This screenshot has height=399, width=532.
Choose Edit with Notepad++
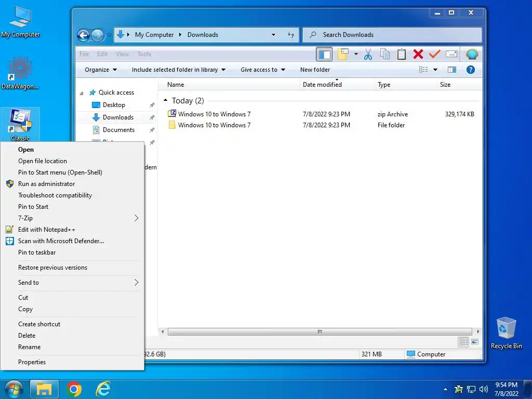[72, 230]
